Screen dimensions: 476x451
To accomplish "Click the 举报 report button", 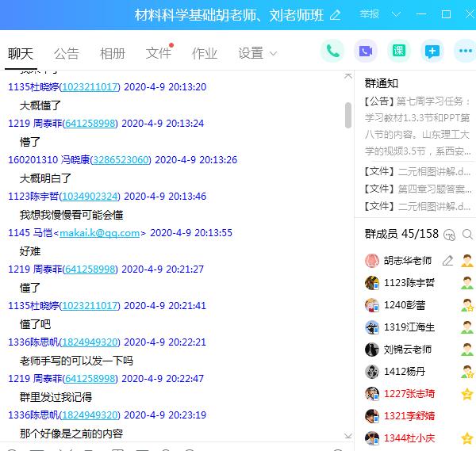I will [370, 15].
